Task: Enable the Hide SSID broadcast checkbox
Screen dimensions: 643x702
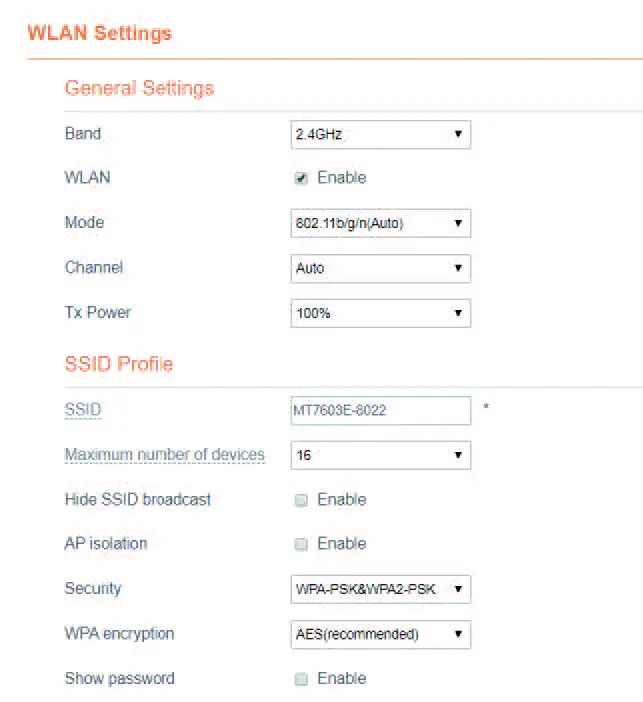Action: coord(301,500)
